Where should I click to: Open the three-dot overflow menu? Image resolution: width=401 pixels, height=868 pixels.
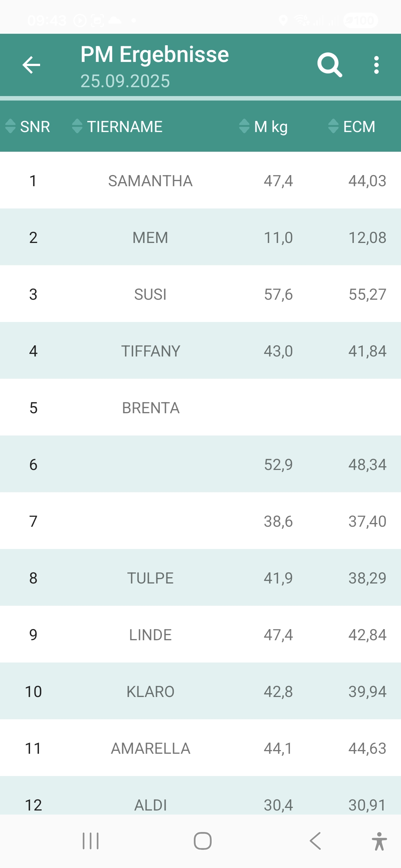(376, 65)
